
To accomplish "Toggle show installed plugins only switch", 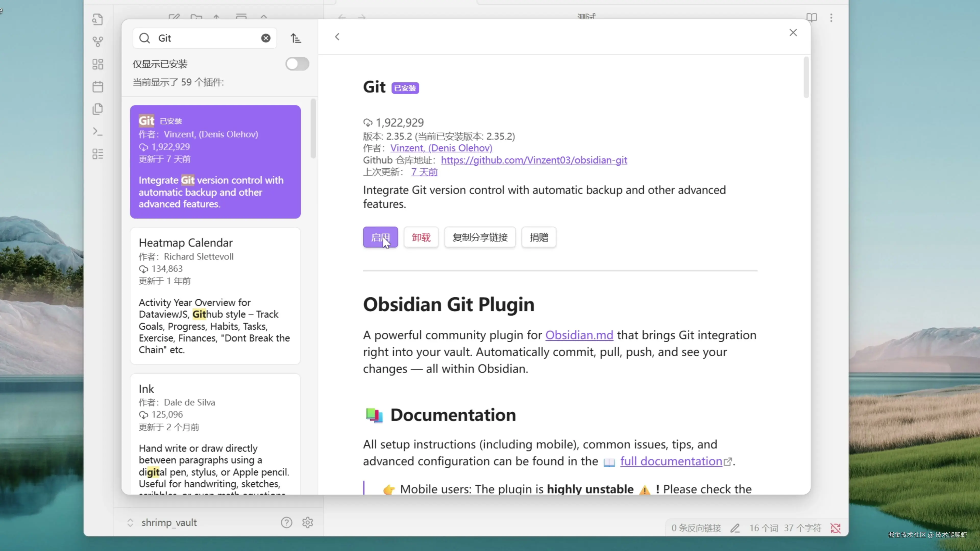I will (297, 64).
